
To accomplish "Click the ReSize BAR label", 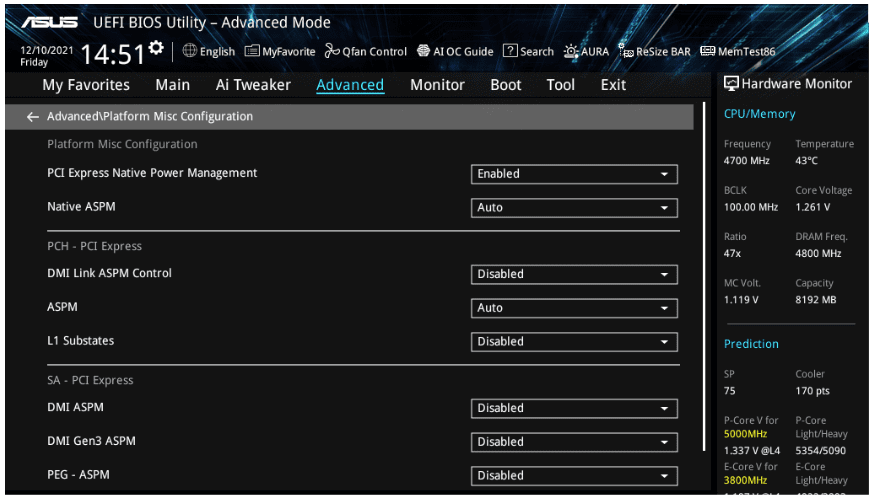I will tap(663, 51).
